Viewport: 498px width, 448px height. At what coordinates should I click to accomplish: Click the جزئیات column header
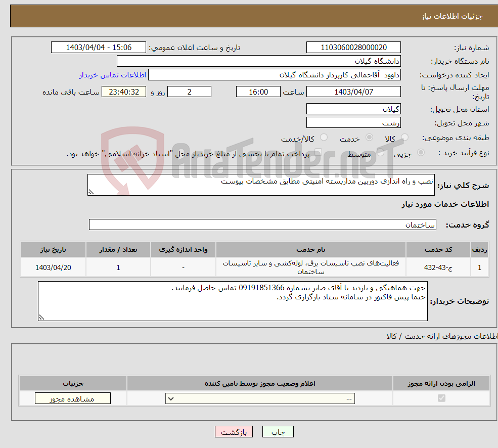[73, 383]
